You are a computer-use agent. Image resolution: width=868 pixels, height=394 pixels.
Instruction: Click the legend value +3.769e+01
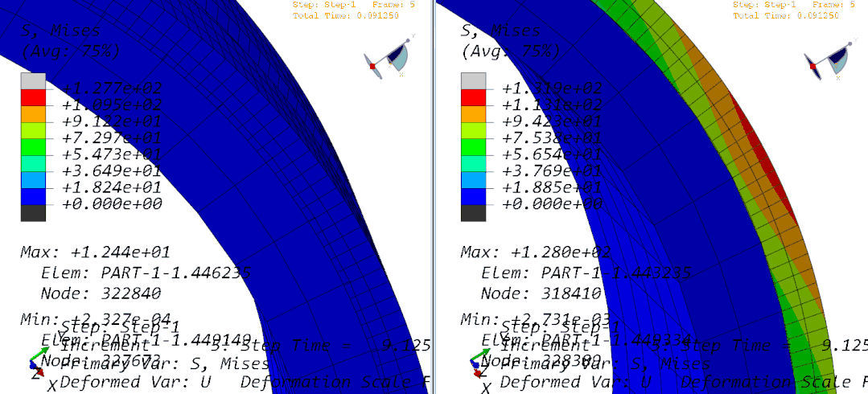(x=552, y=170)
